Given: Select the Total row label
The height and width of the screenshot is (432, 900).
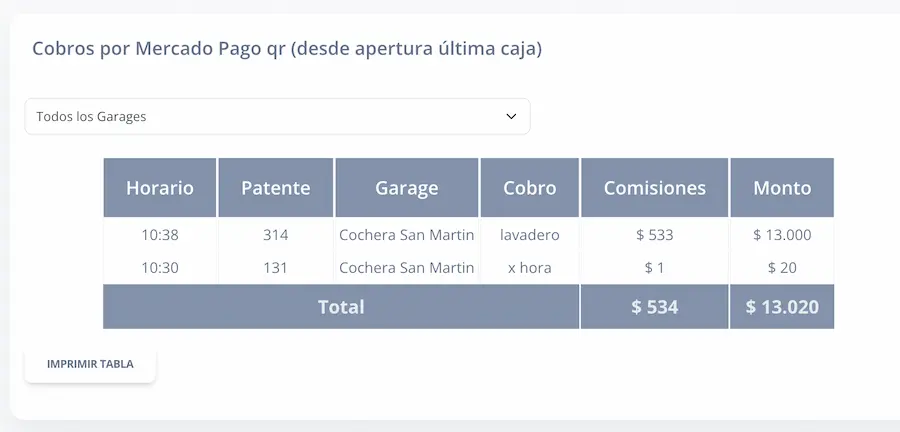Looking at the screenshot, I should 341,307.
